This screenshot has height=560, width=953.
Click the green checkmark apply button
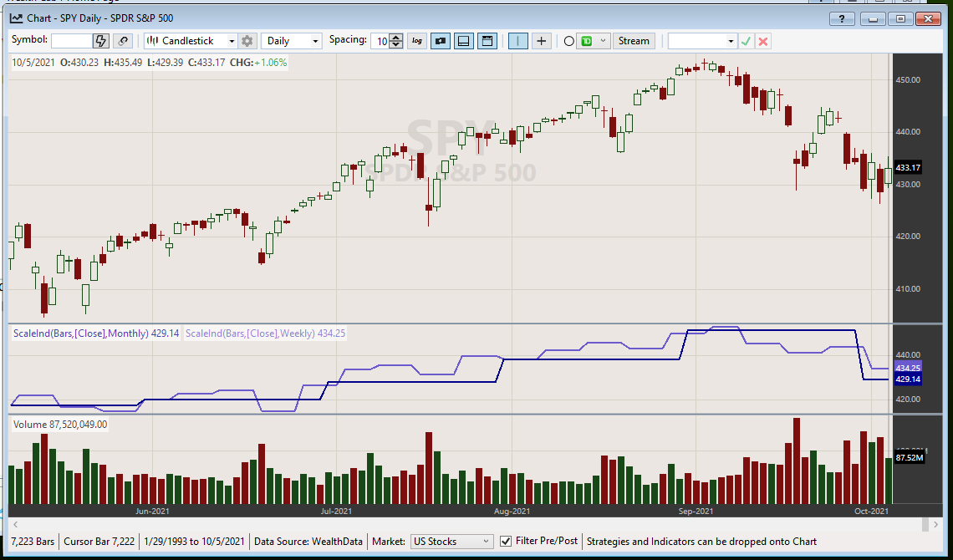tap(746, 41)
